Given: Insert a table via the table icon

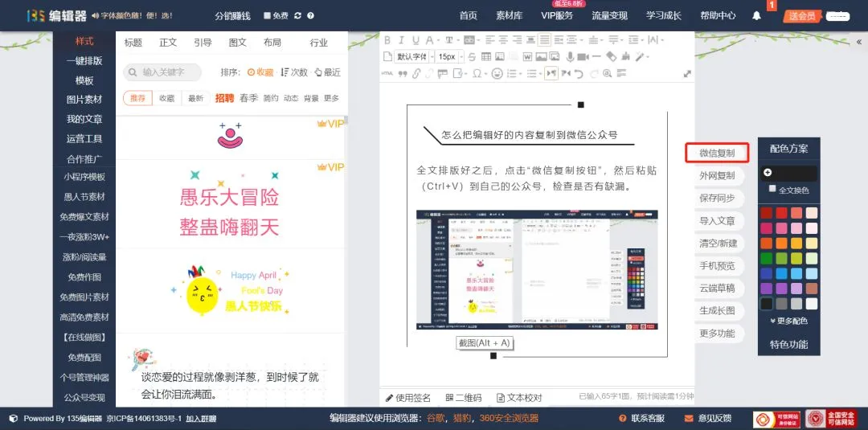Looking at the screenshot, I should click(x=486, y=56).
